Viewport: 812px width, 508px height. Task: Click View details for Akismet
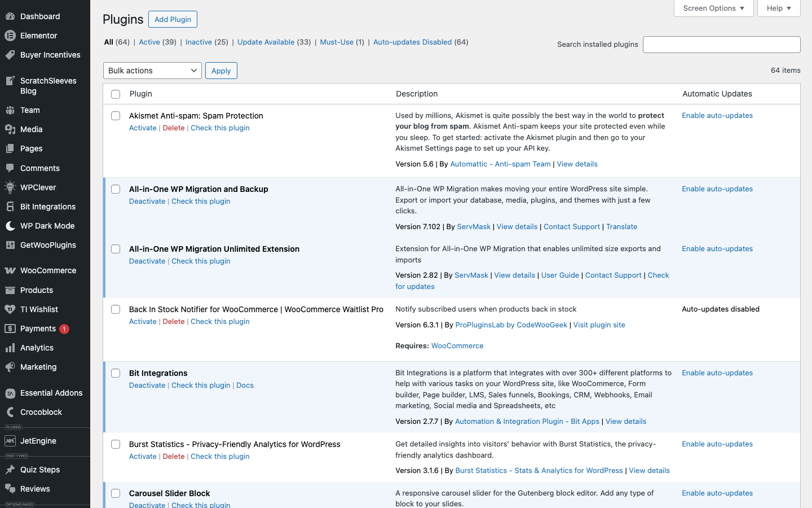click(577, 164)
